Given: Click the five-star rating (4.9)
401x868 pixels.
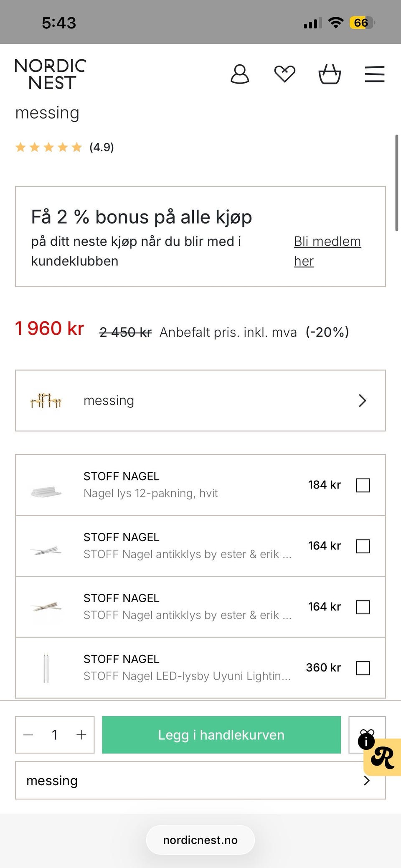Looking at the screenshot, I should (x=64, y=147).
